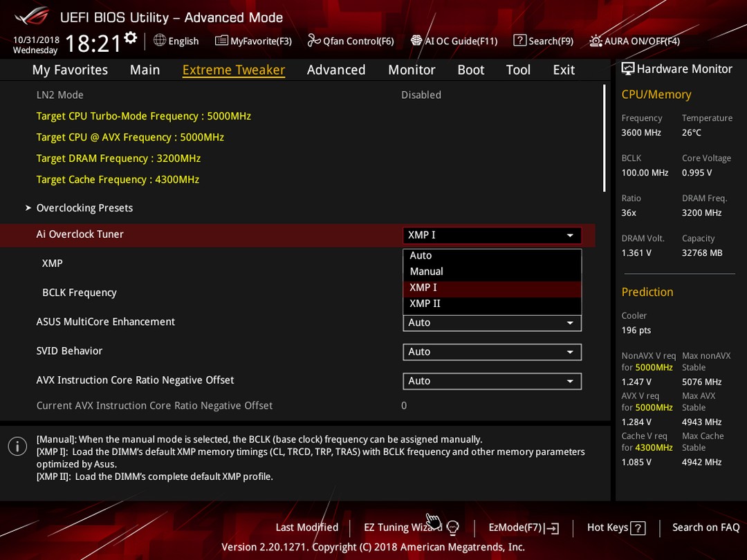Open the Boot tab

click(471, 70)
